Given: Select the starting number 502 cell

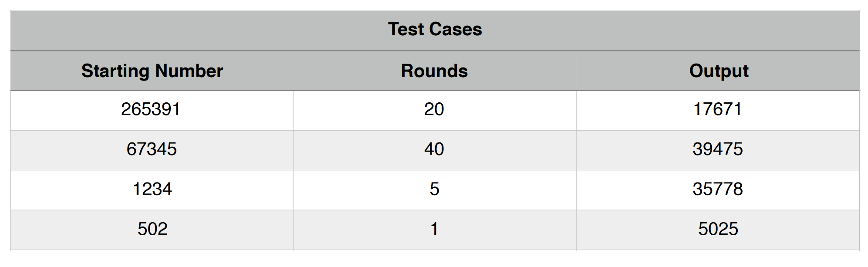Looking at the screenshot, I should (152, 230).
